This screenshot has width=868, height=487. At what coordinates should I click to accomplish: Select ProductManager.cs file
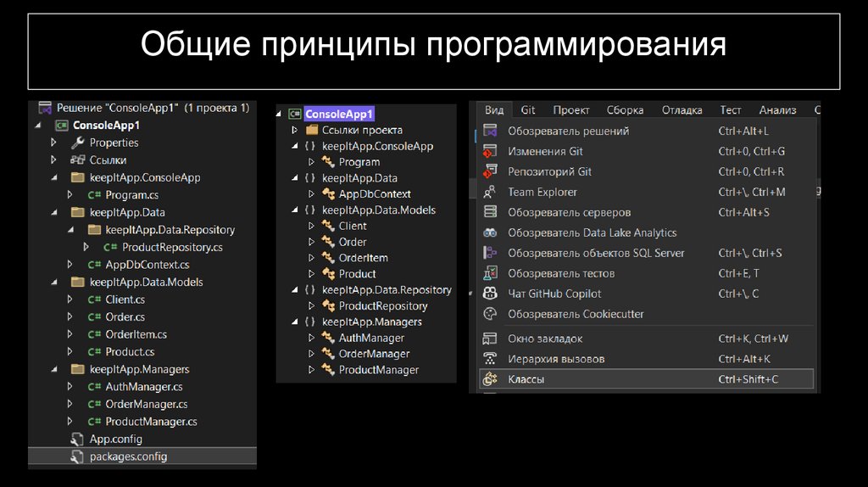point(151,422)
